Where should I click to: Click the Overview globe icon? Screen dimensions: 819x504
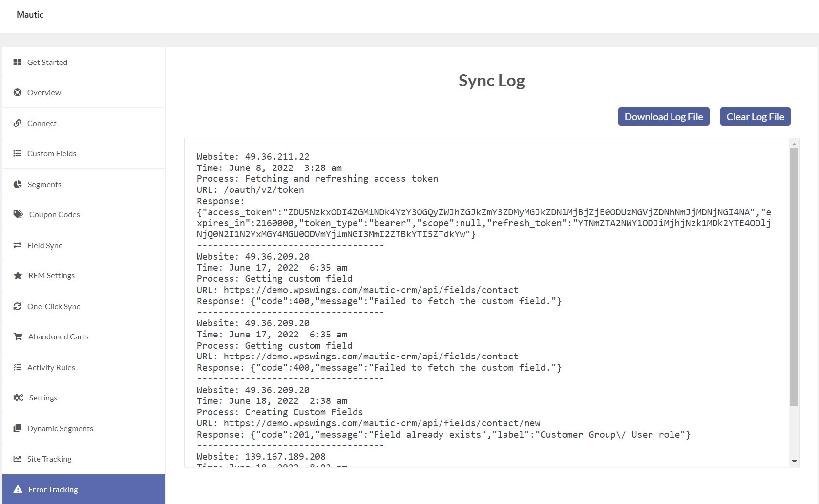pos(18,92)
